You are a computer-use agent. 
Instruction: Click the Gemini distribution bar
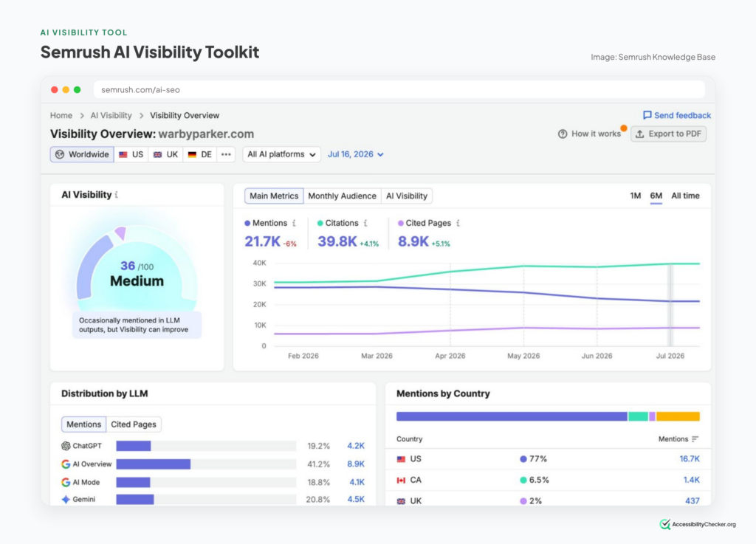pyautogui.click(x=135, y=499)
